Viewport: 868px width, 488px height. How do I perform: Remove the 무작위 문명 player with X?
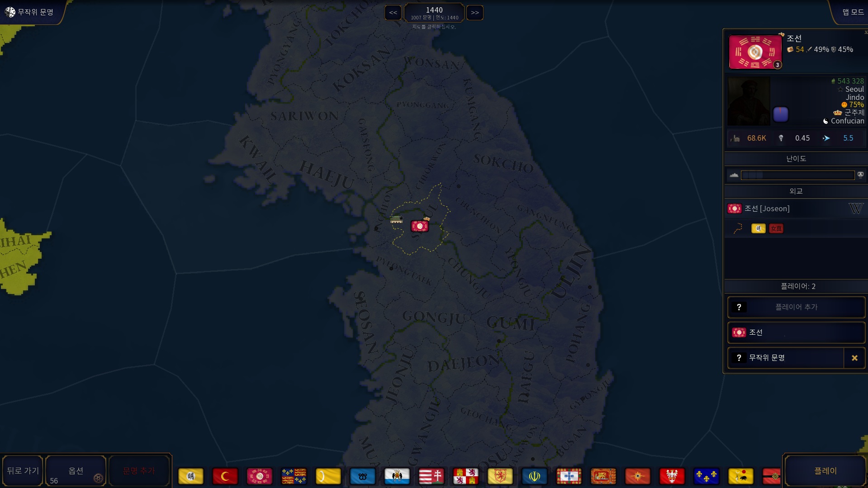tap(854, 358)
